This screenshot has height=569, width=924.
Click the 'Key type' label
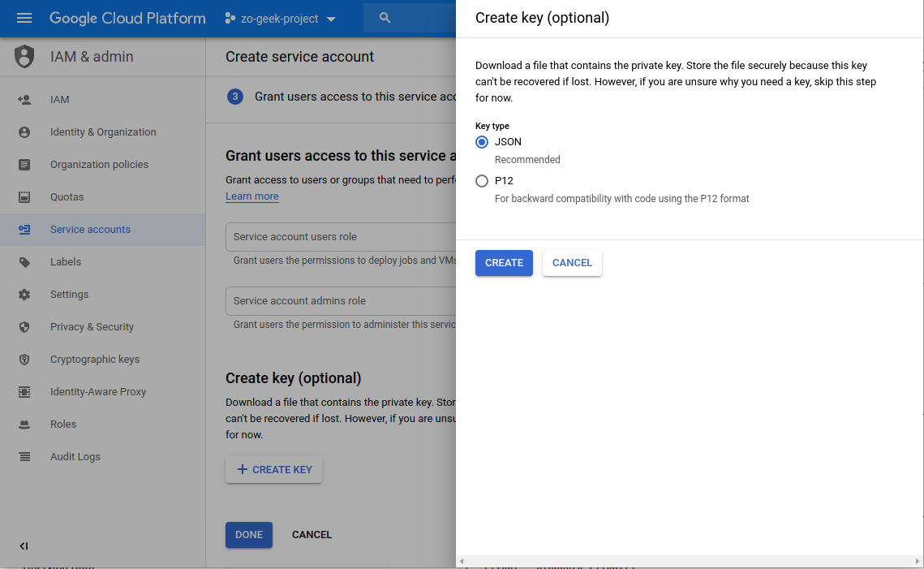click(x=492, y=126)
